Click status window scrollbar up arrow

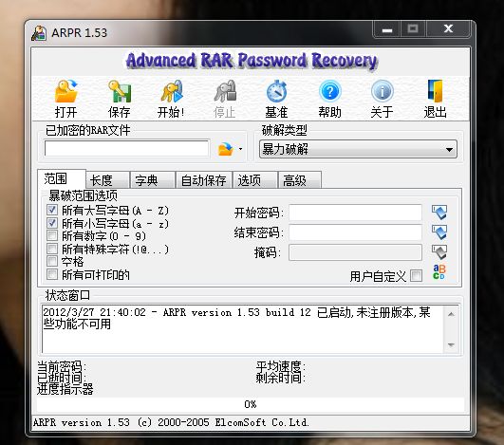[x=451, y=314]
